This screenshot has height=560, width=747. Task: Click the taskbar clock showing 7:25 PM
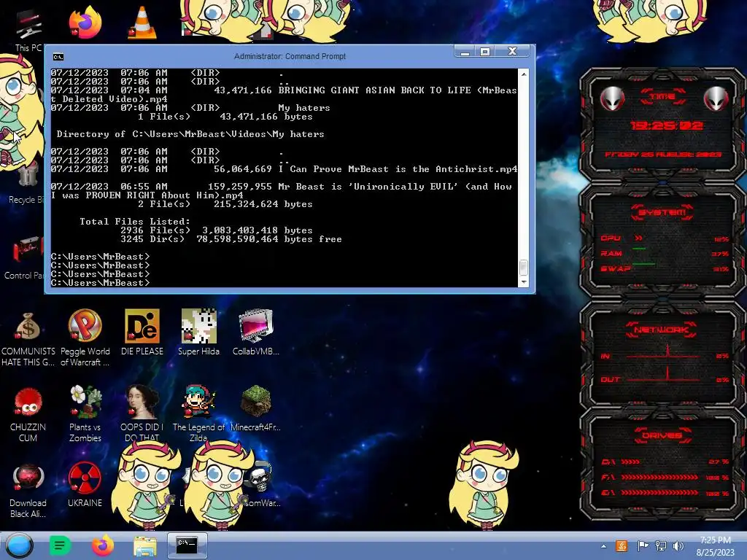[x=716, y=546]
